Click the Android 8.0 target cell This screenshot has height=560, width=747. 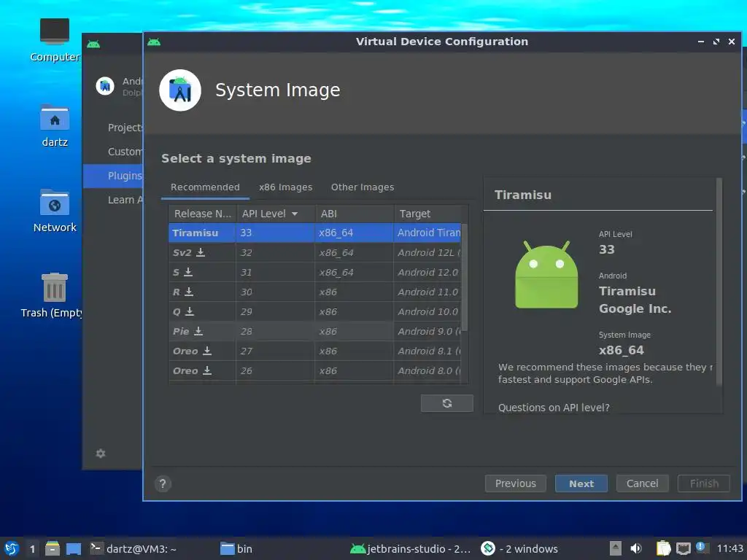coord(427,370)
